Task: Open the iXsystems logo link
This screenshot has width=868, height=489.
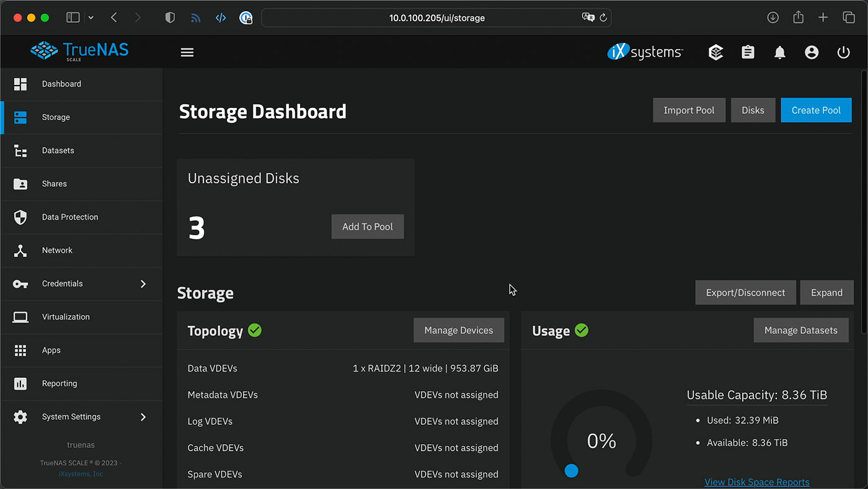Action: pyautogui.click(x=645, y=52)
